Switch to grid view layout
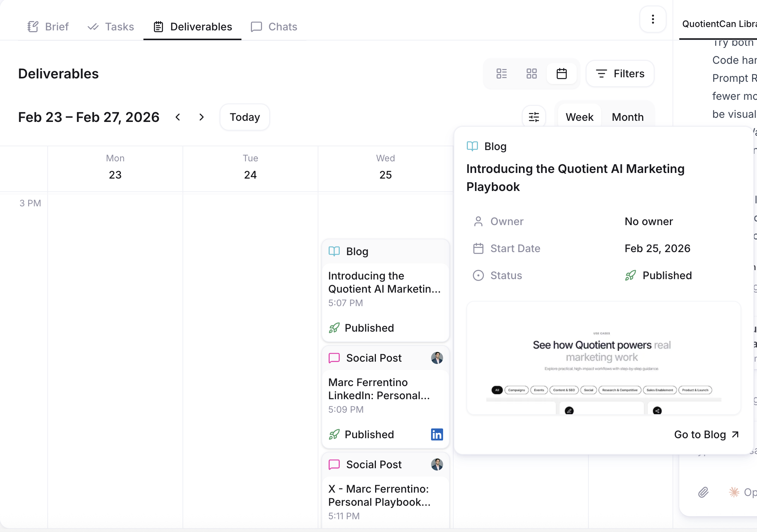Viewport: 757px width, 532px height. (x=531, y=74)
